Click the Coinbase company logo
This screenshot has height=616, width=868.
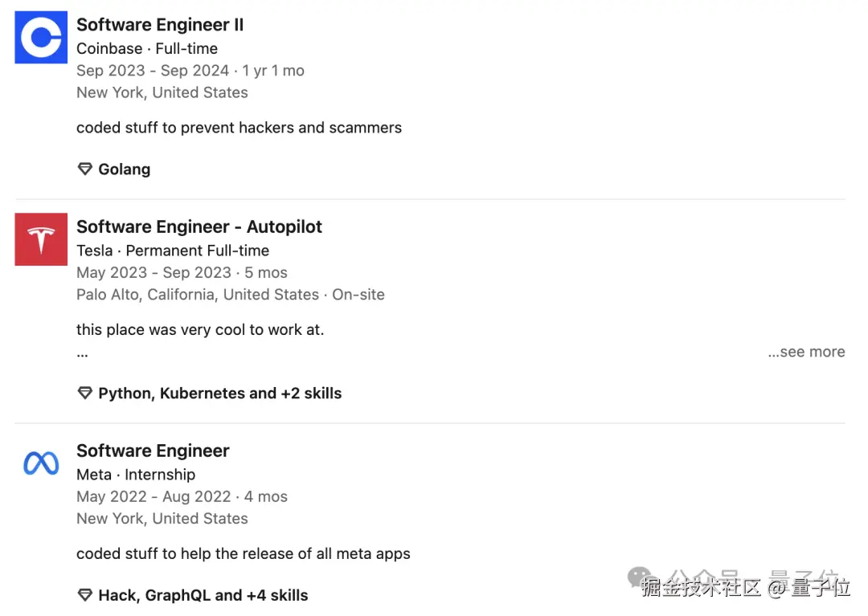click(41, 37)
